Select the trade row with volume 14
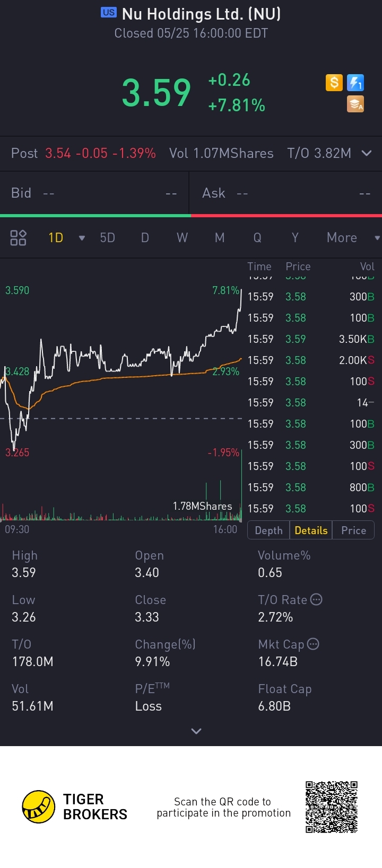382x868 pixels. 311,403
